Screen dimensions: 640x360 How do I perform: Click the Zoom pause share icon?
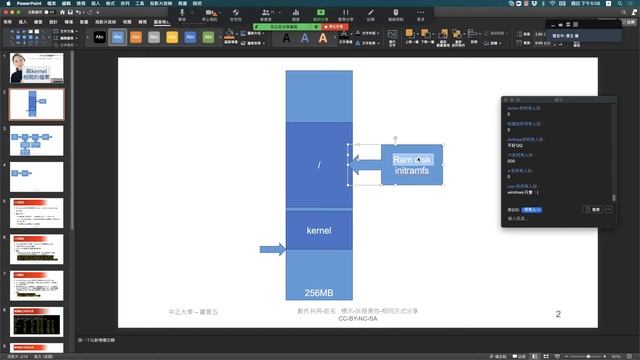click(346, 13)
